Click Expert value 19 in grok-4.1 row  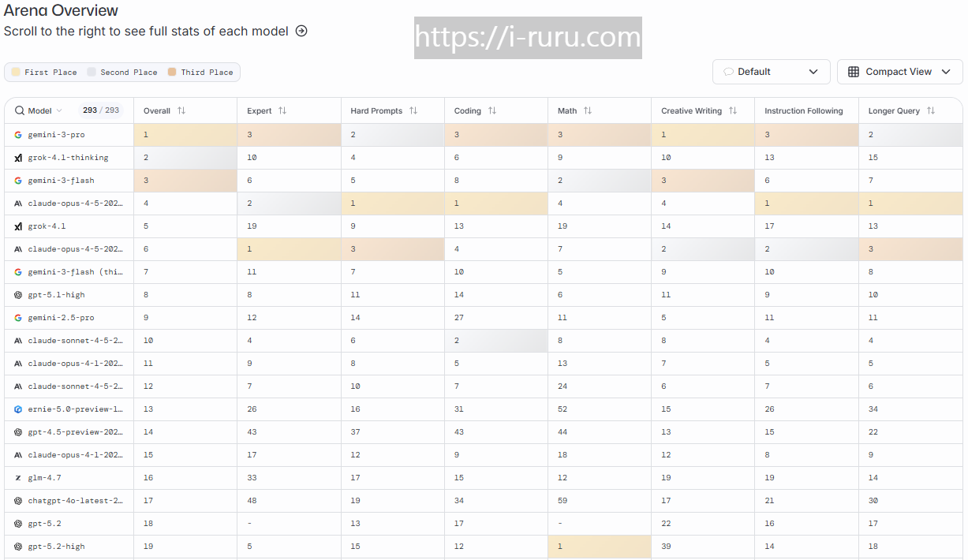coord(252,226)
